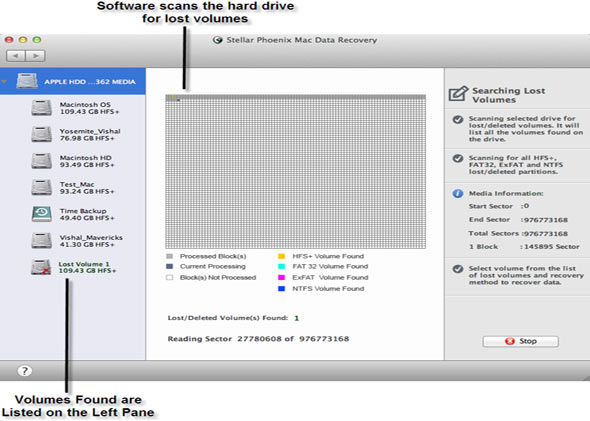This screenshot has height=421, width=590.
Task: Click the Searching Lost Volumes pencil icon
Action: (x=458, y=94)
